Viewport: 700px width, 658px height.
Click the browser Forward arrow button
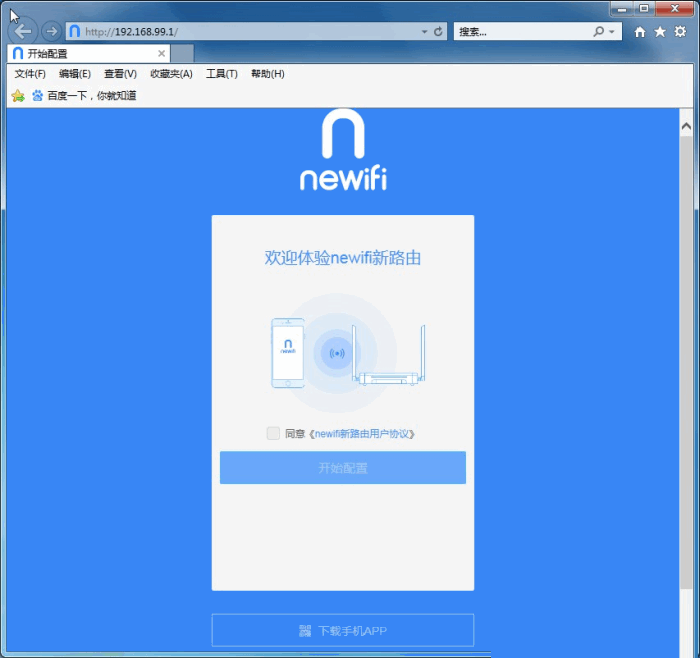point(51,31)
